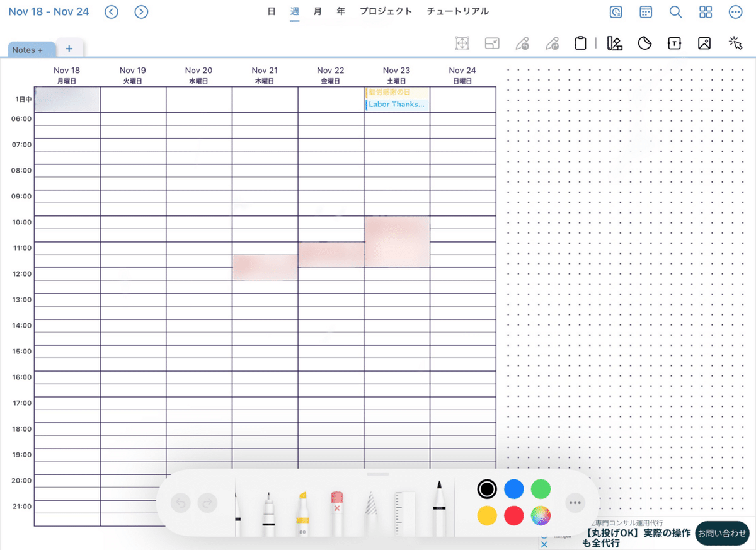The width and height of the screenshot is (756, 550).
Task: Close the ad with the X icon
Action: click(544, 544)
